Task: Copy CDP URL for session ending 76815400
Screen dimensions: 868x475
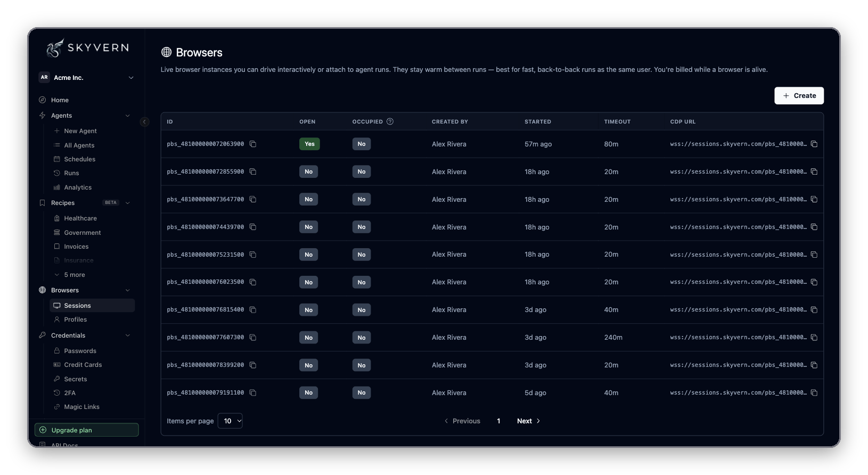Action: coord(814,310)
